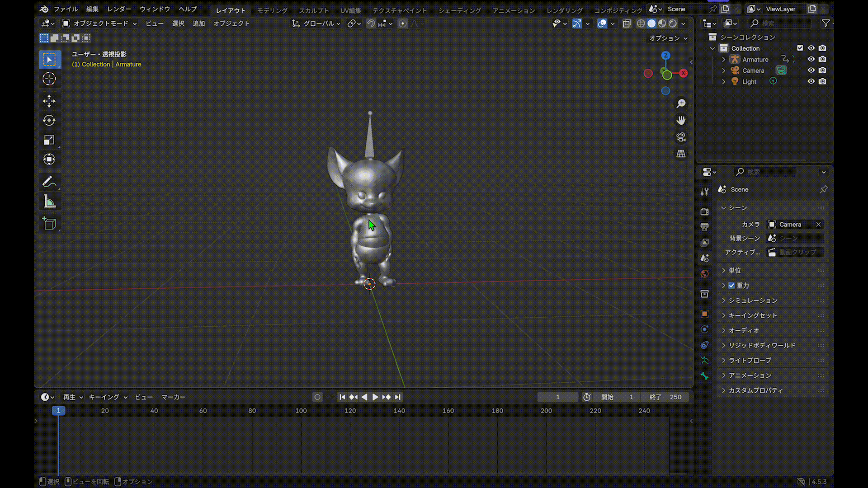Click frame 100 on the timeline

(x=301, y=410)
